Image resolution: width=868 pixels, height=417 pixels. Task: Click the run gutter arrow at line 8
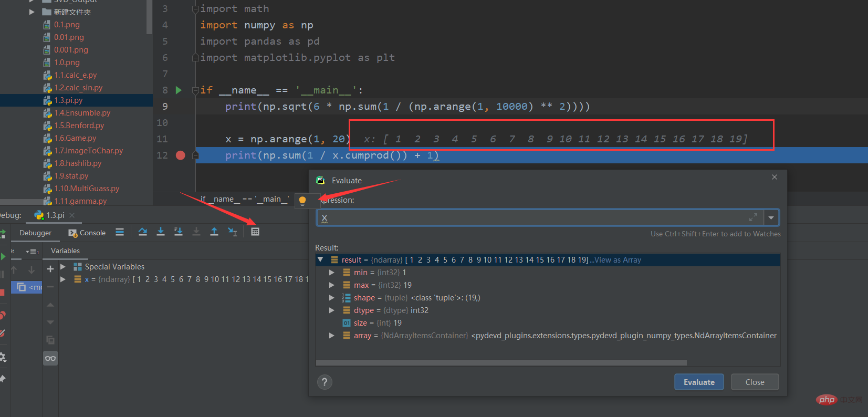coord(179,90)
